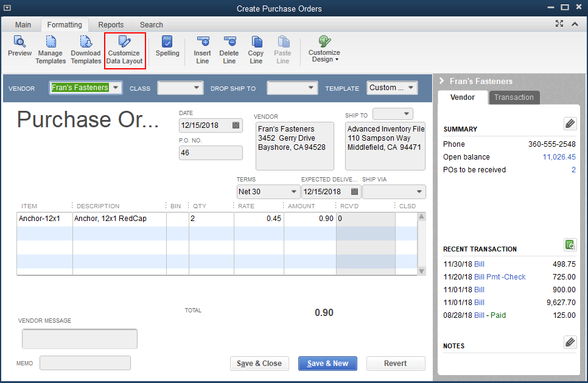Switch to the Reports tab

[111, 25]
